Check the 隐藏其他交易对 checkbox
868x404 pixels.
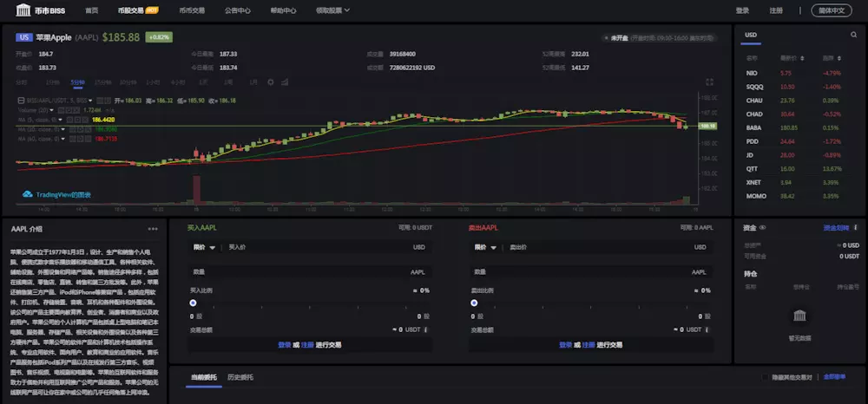(x=765, y=377)
